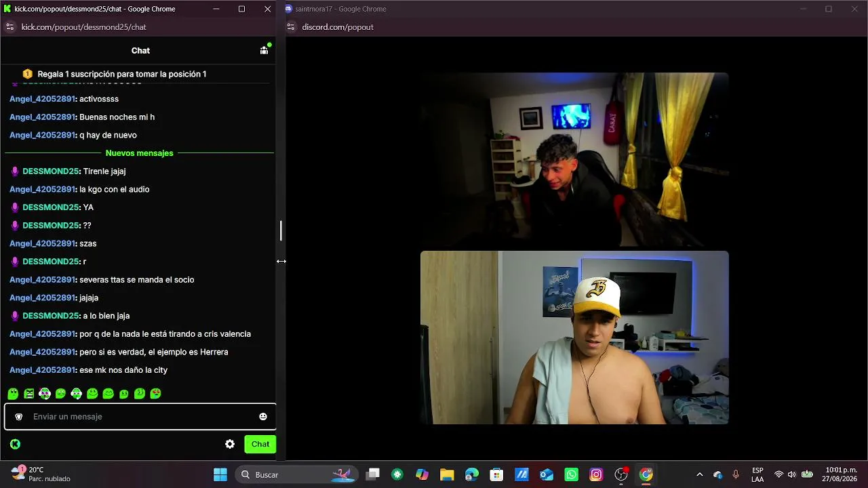Click the battery icon in system tray
Image resolution: width=868 pixels, height=488 pixels.
click(x=807, y=474)
